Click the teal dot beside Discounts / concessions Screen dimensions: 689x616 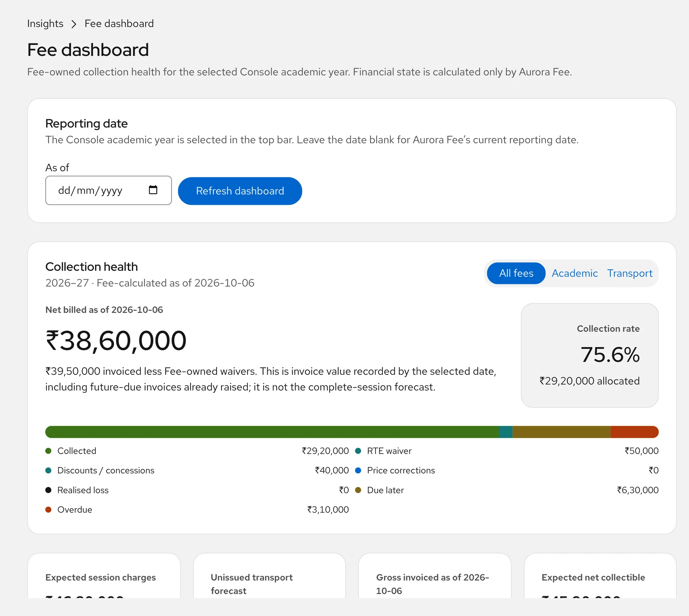[x=49, y=470]
